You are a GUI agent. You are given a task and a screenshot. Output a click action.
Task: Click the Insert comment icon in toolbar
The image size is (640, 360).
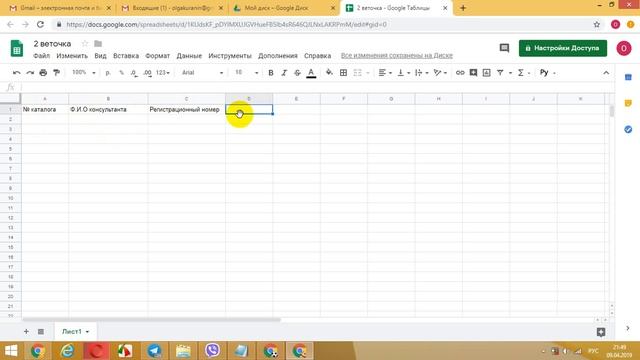click(x=473, y=73)
